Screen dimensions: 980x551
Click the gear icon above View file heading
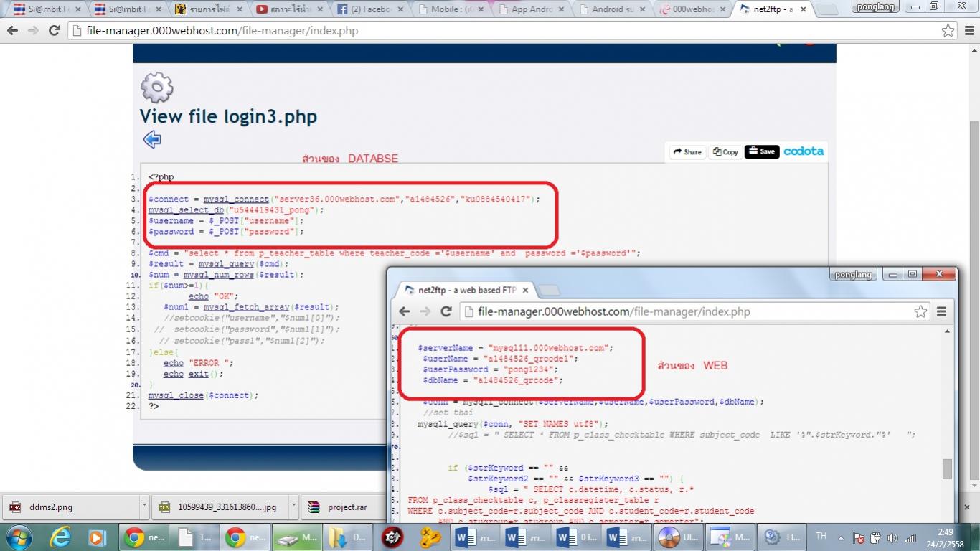click(157, 88)
